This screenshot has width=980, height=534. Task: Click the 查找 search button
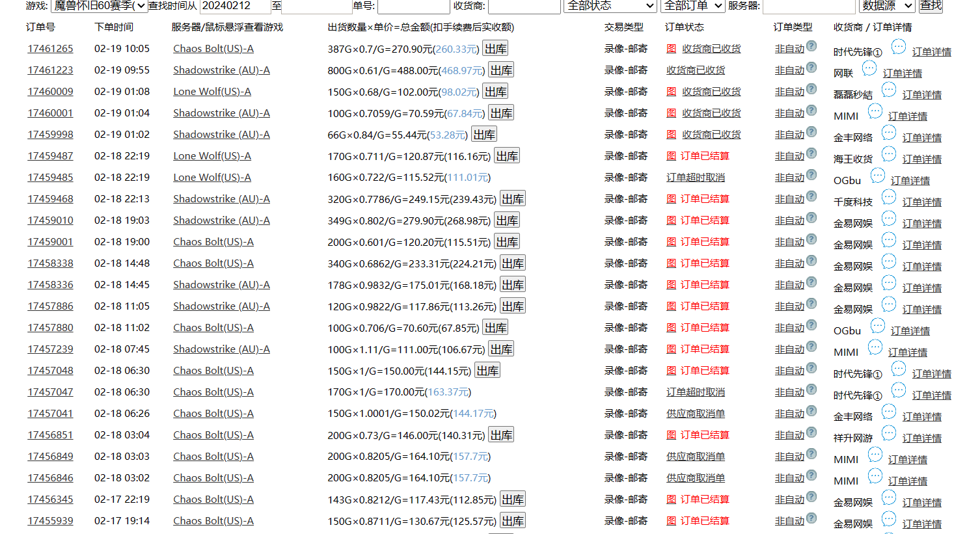click(x=931, y=7)
